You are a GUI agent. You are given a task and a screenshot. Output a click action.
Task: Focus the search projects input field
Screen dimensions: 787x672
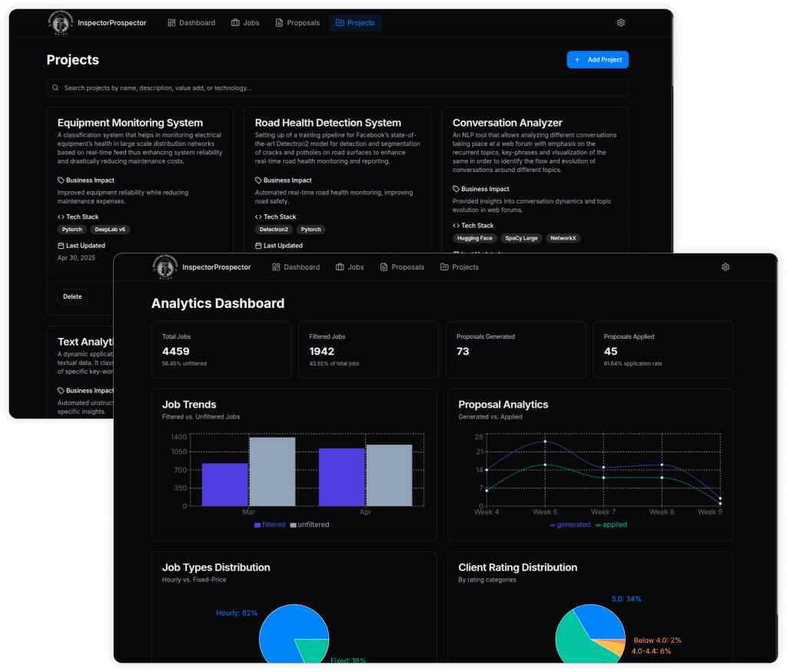pos(337,88)
